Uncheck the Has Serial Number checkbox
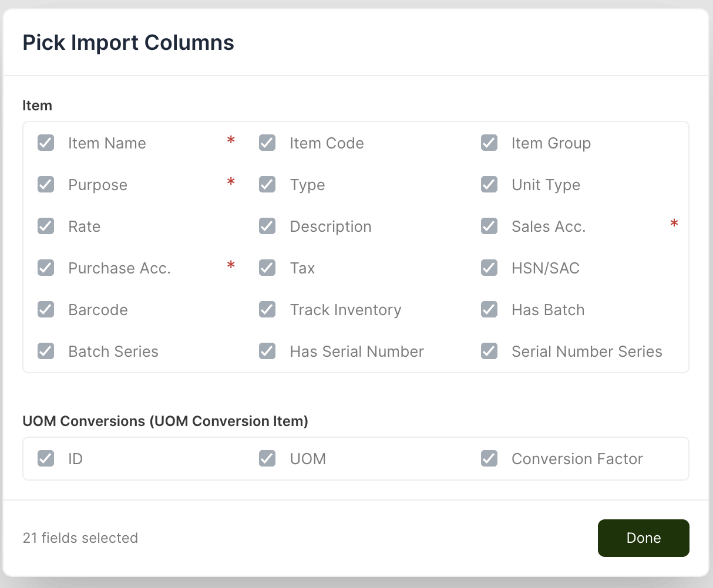 [267, 351]
